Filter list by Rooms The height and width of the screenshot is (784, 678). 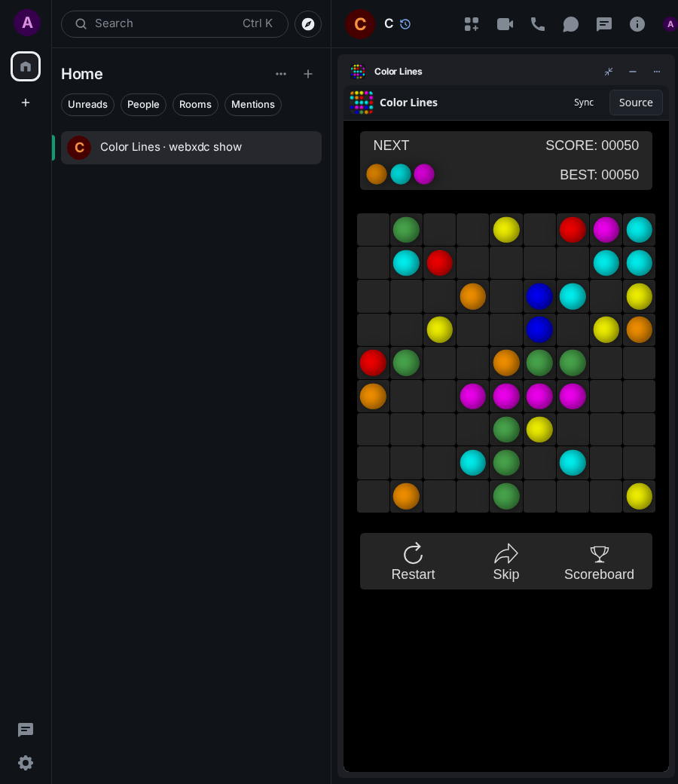tap(195, 105)
